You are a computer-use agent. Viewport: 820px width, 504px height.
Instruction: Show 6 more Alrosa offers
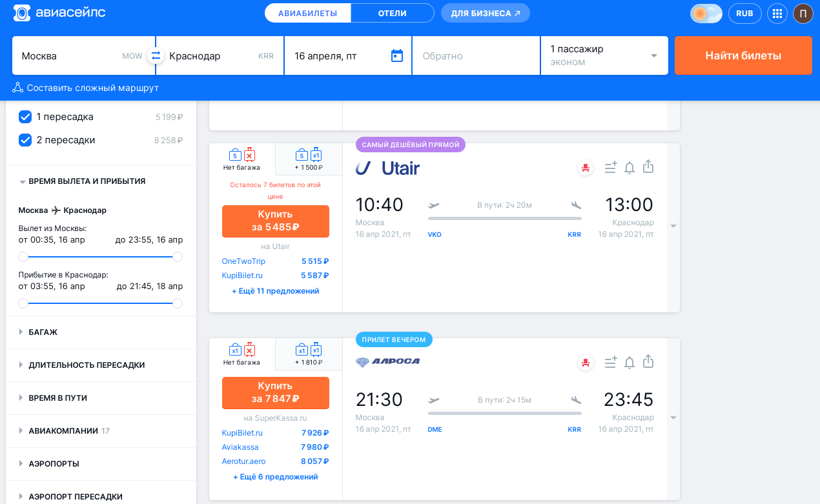click(x=276, y=477)
